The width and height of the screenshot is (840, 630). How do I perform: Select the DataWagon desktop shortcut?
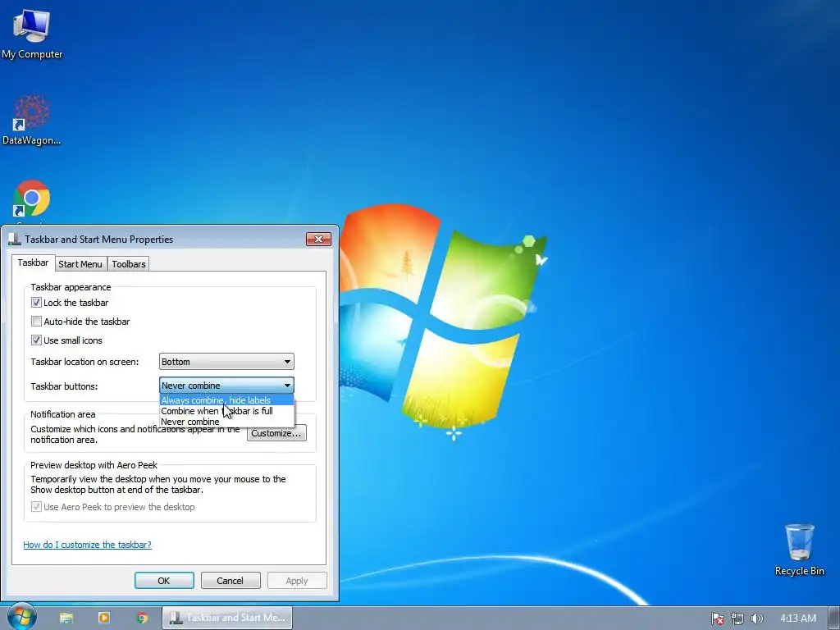(x=32, y=120)
